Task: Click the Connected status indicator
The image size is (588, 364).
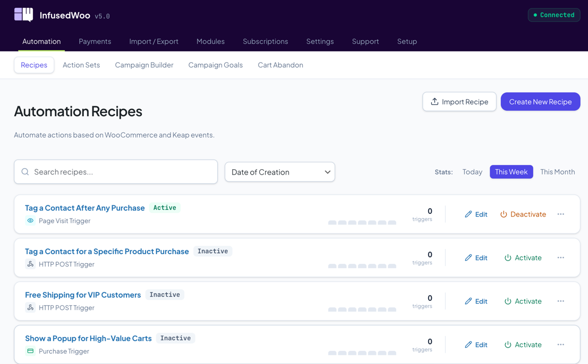Action: coord(554,15)
